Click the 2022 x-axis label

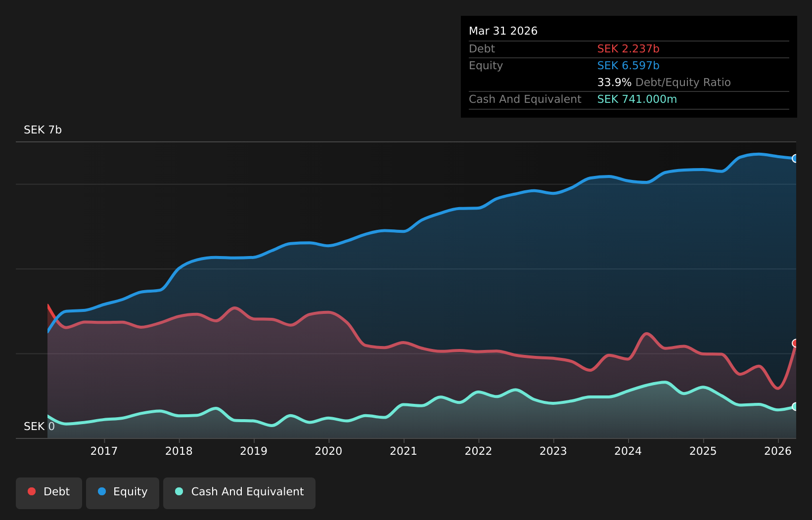[x=479, y=451]
